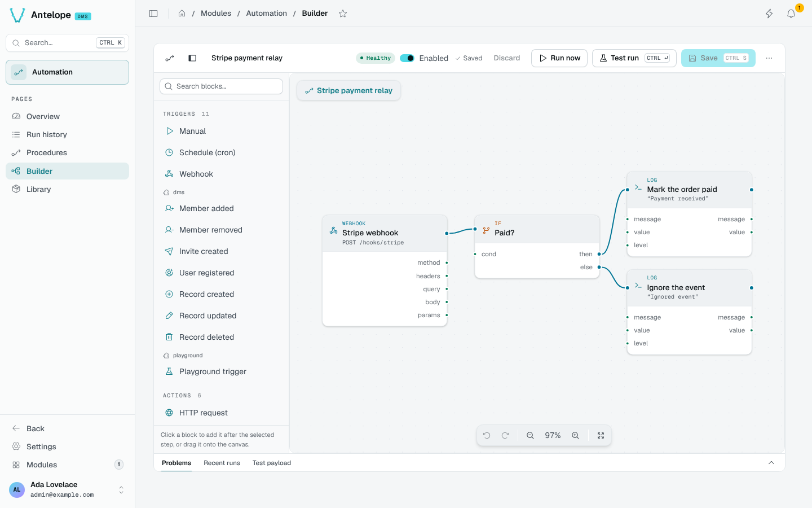Open the Automation breadcrumb link

click(x=267, y=14)
